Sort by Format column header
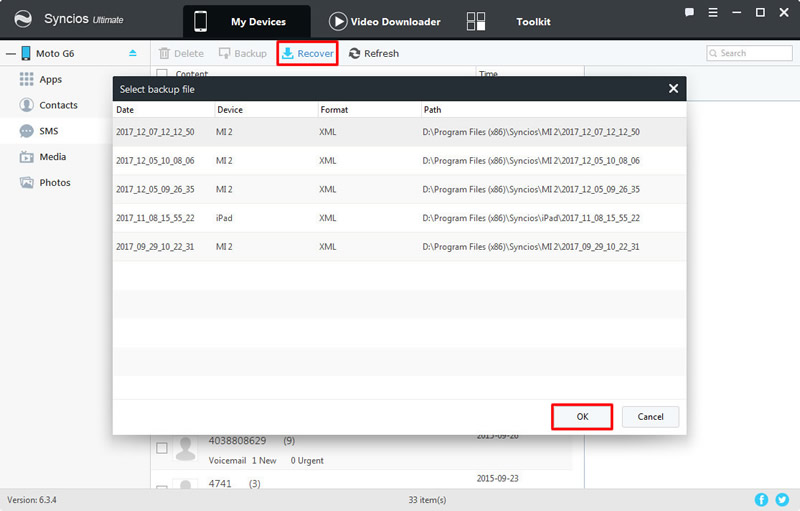The image size is (800, 511). 369,110
